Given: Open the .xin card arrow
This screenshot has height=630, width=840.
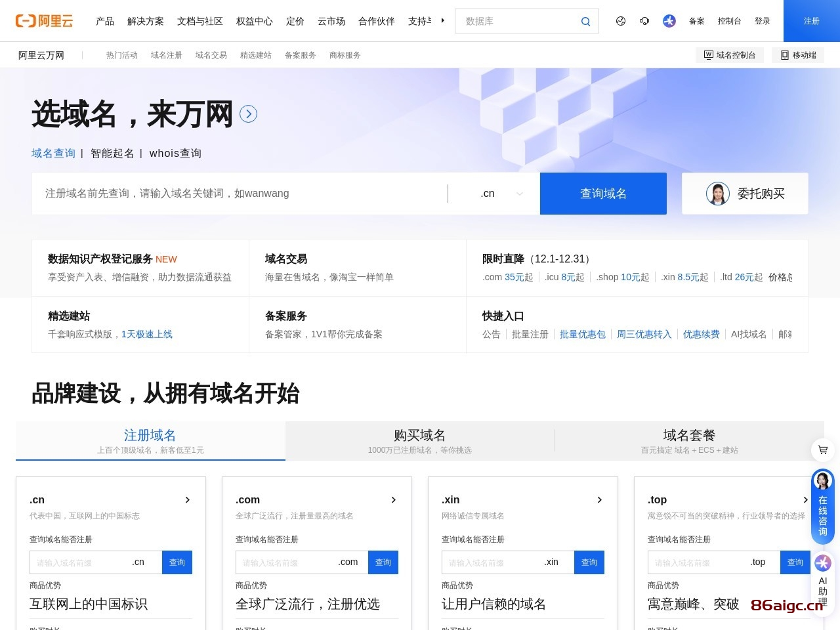Looking at the screenshot, I should [600, 500].
